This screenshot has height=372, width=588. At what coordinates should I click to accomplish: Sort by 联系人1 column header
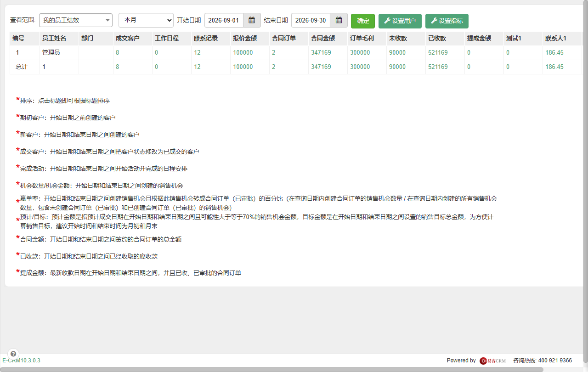pos(555,38)
